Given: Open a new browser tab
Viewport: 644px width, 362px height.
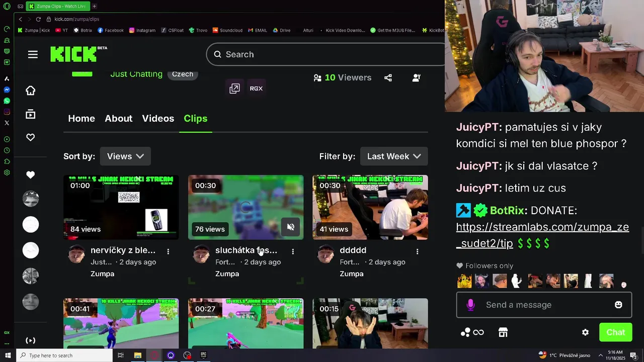Looking at the screenshot, I should [94, 7].
